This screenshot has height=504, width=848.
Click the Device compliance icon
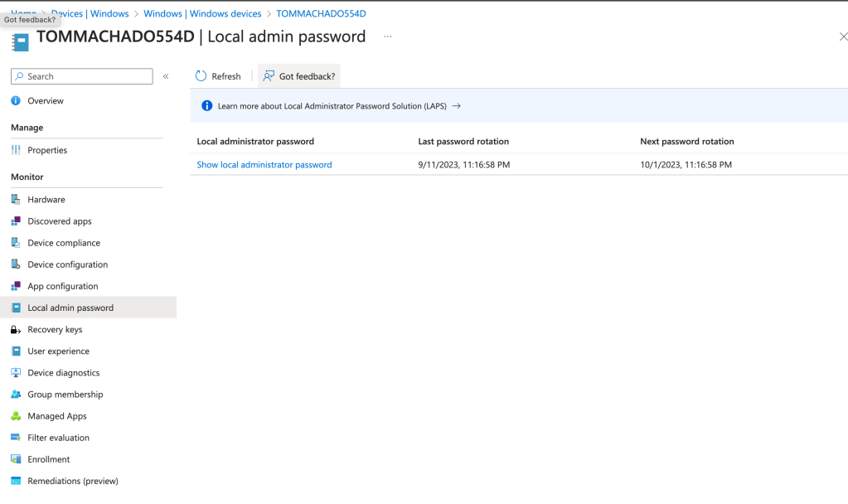tap(16, 243)
